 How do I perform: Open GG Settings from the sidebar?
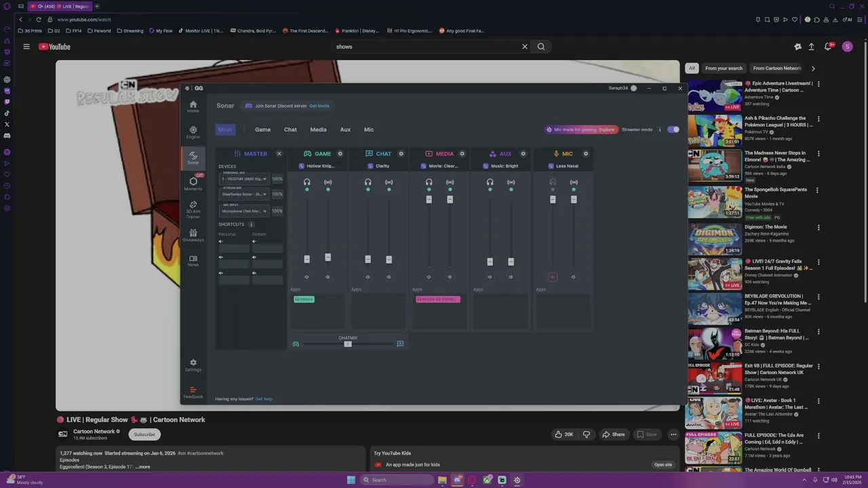193,365
